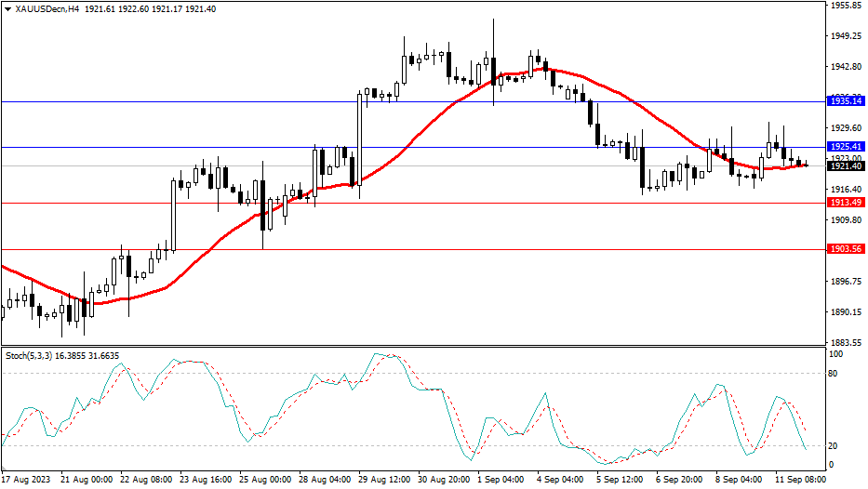This screenshot has height=489, width=868.
Task: Click the 1955.85 price scale value
Action: coord(846,6)
